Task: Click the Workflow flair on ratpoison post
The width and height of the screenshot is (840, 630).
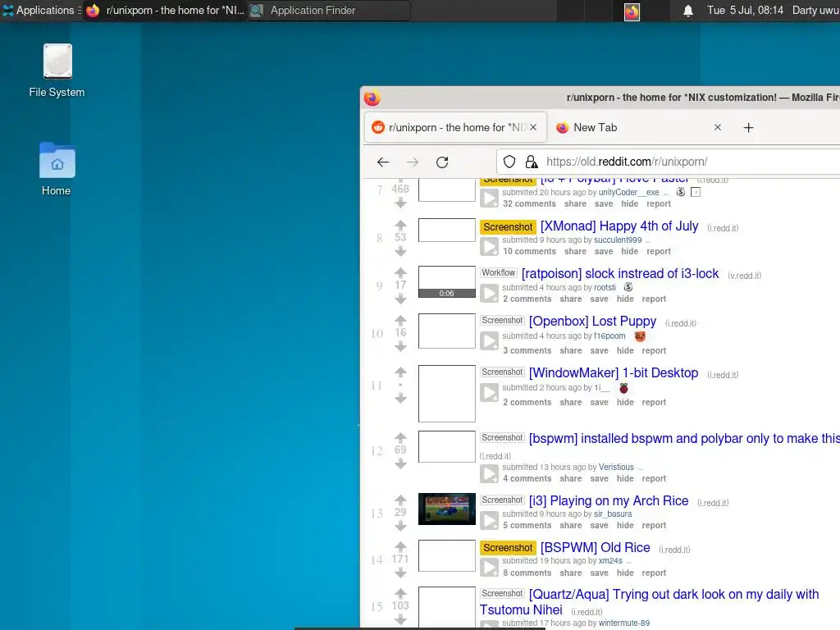Action: point(498,272)
